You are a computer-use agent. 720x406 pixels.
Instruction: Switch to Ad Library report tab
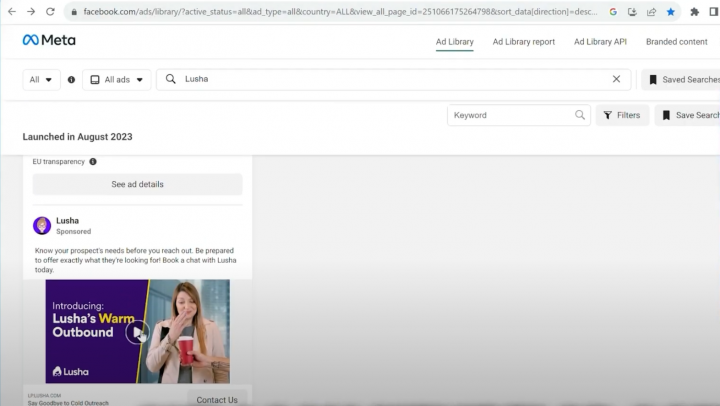click(x=523, y=42)
